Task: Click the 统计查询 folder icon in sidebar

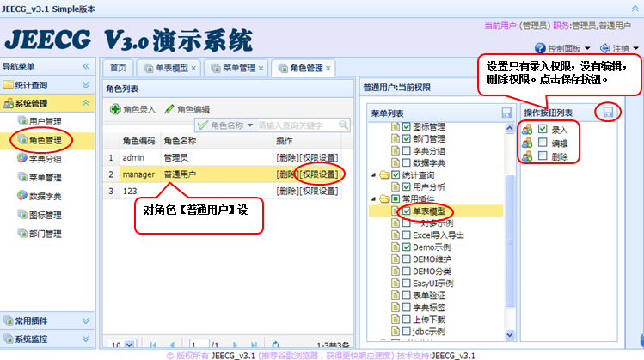Action: click(9, 85)
